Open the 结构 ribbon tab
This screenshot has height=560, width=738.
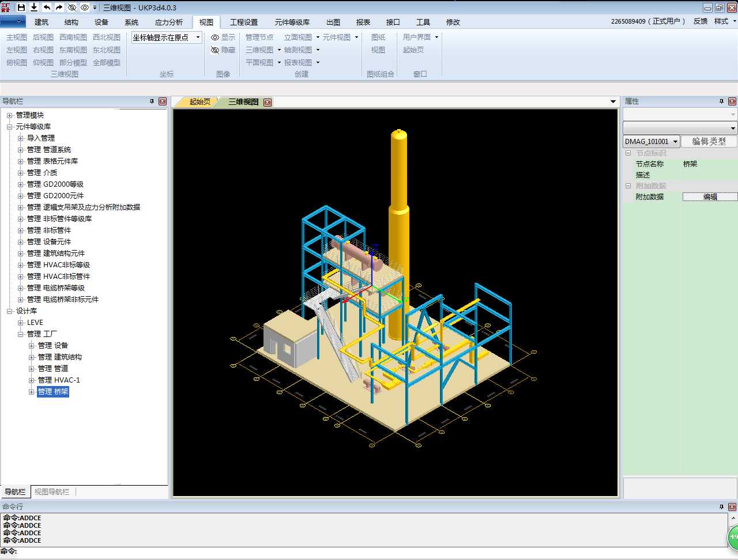click(71, 22)
